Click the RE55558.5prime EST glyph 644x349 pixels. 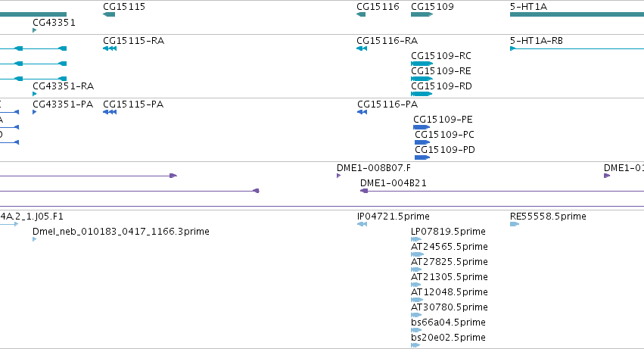coord(515,224)
